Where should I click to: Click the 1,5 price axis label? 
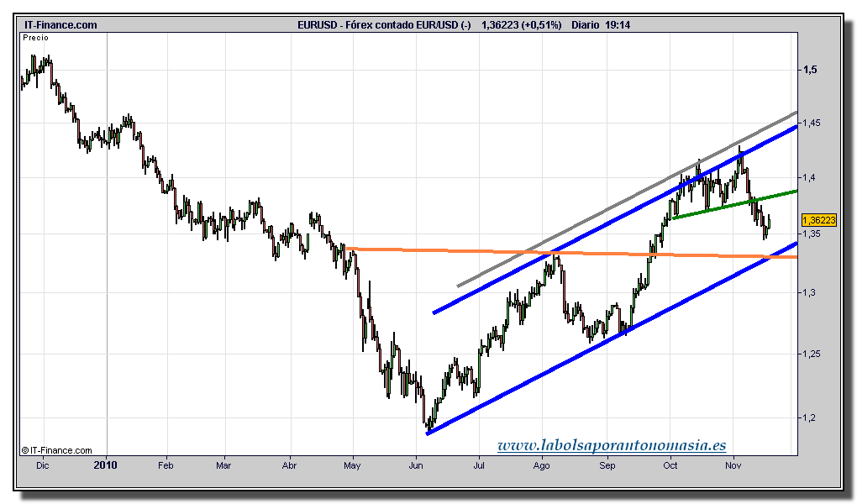click(809, 70)
